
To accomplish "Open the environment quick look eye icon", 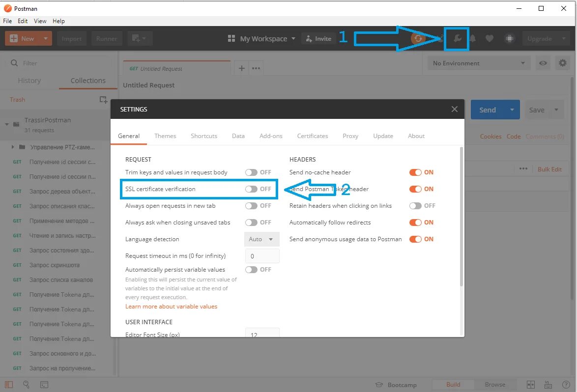I will (x=543, y=63).
